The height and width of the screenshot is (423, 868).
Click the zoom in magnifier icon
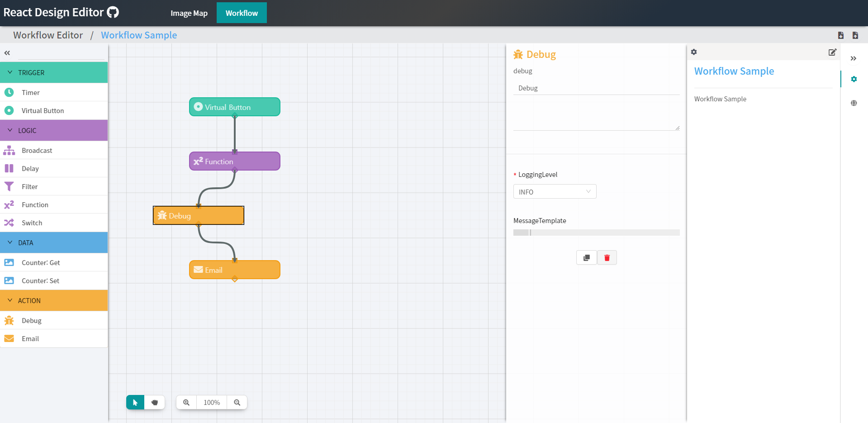point(186,402)
